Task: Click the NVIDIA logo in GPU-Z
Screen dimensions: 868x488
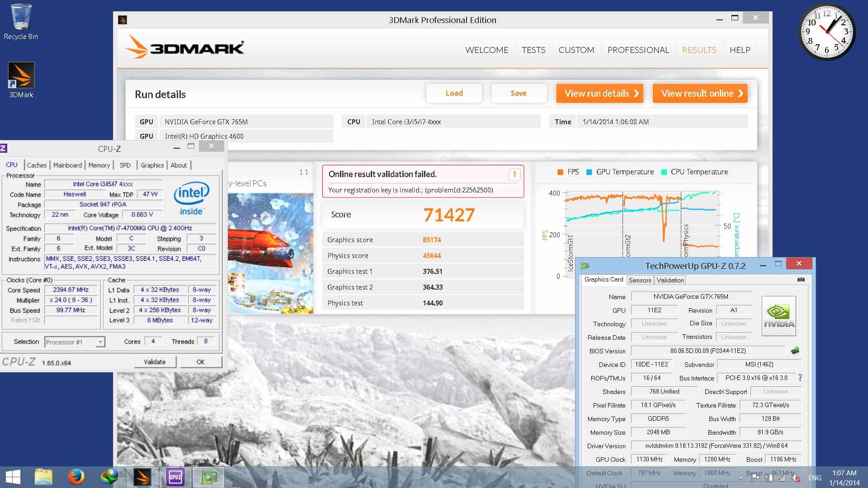Action: pos(778,316)
